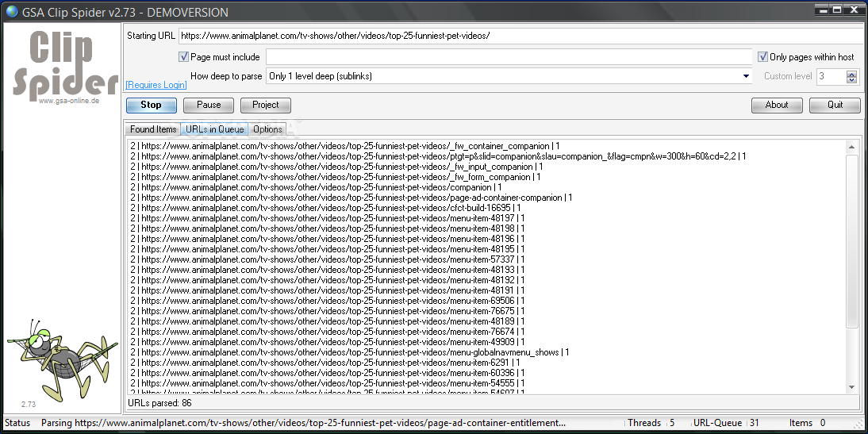Viewport: 868px width, 434px height.
Task: Switch to the Found Items tab
Action: pos(153,129)
